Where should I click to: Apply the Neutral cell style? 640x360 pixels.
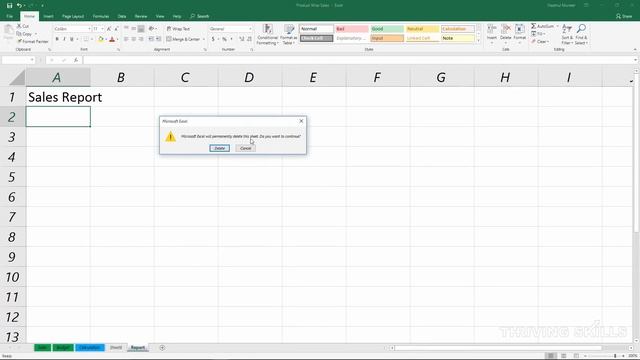click(x=422, y=29)
